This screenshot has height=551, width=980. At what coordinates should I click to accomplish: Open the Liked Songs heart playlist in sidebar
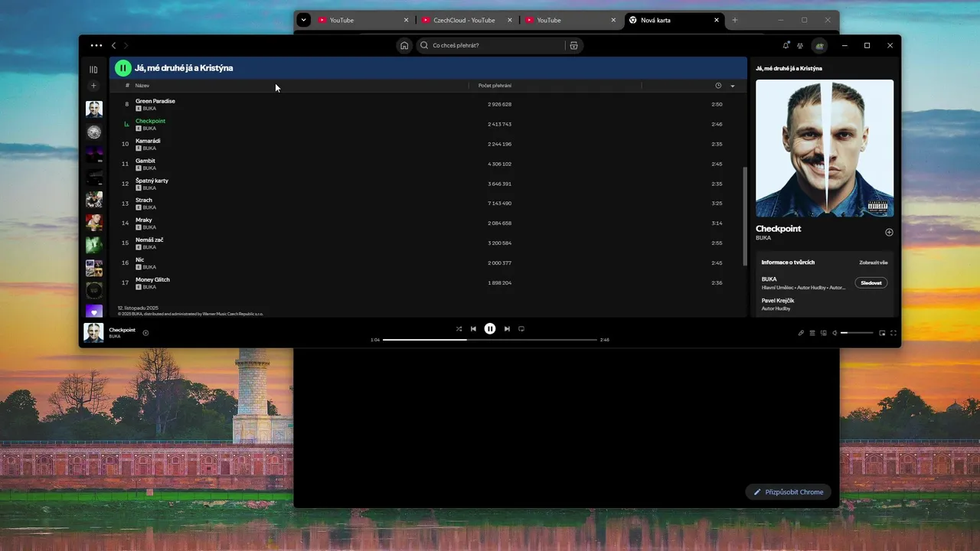(x=93, y=311)
